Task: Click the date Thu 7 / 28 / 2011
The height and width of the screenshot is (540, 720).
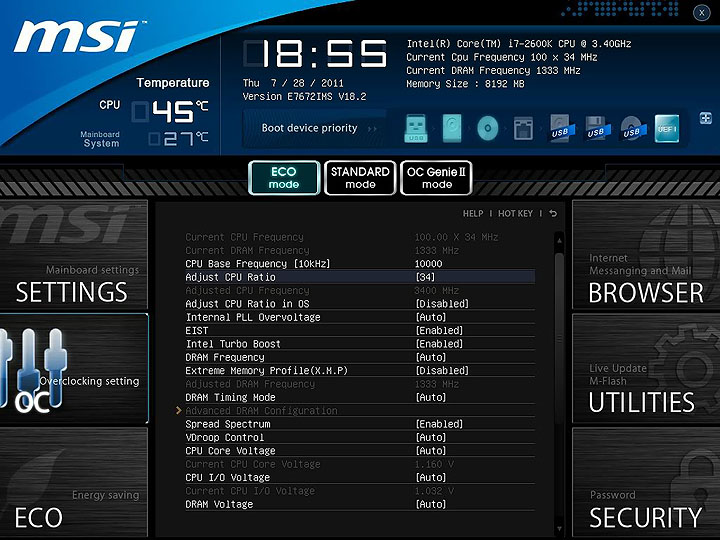Action: point(293,83)
